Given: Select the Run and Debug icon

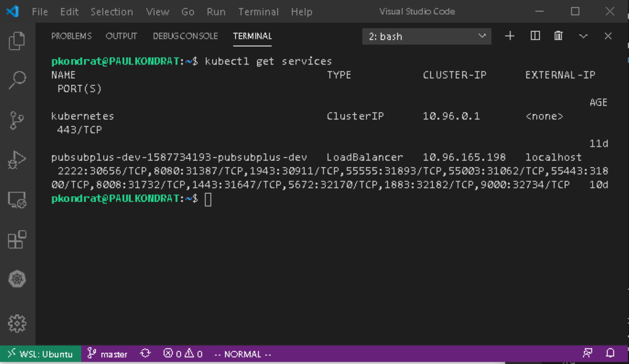Looking at the screenshot, I should tap(17, 161).
